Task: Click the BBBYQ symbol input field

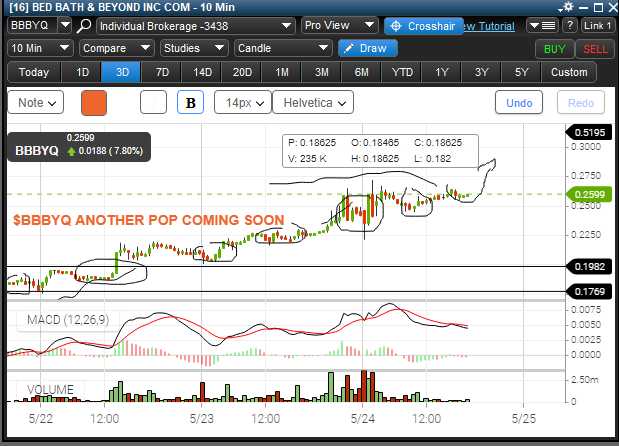Action: tap(32, 25)
